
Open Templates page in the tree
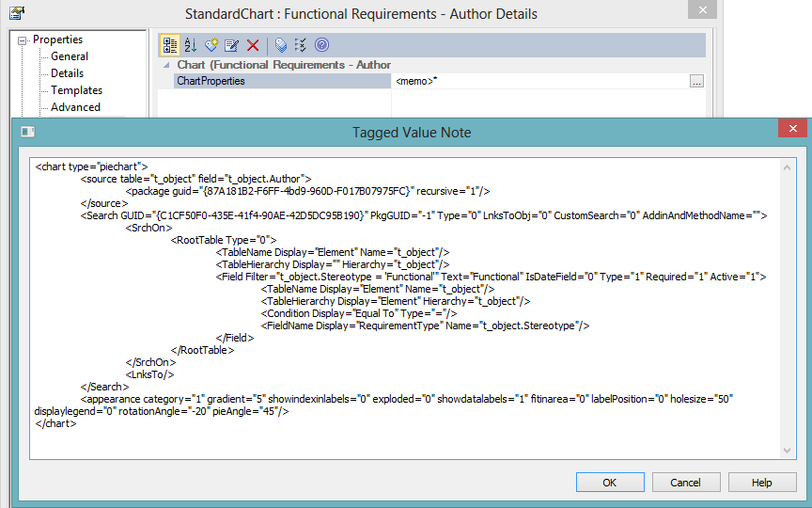[x=76, y=90]
